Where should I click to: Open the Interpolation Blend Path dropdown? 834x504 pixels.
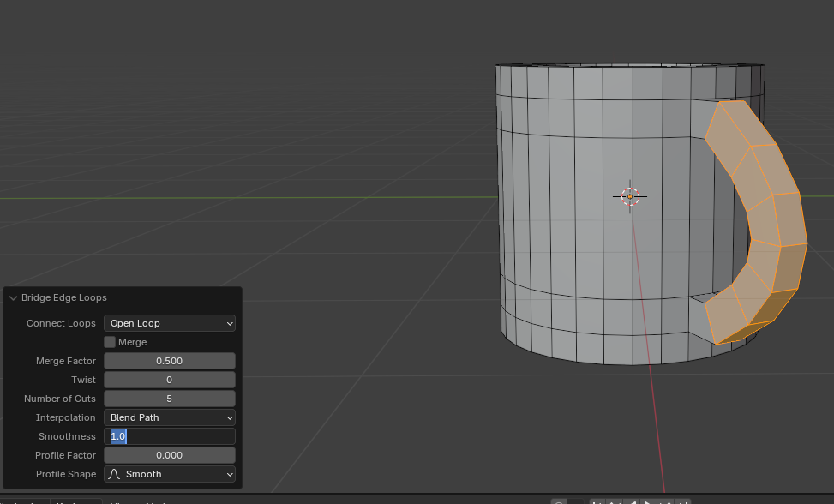169,417
